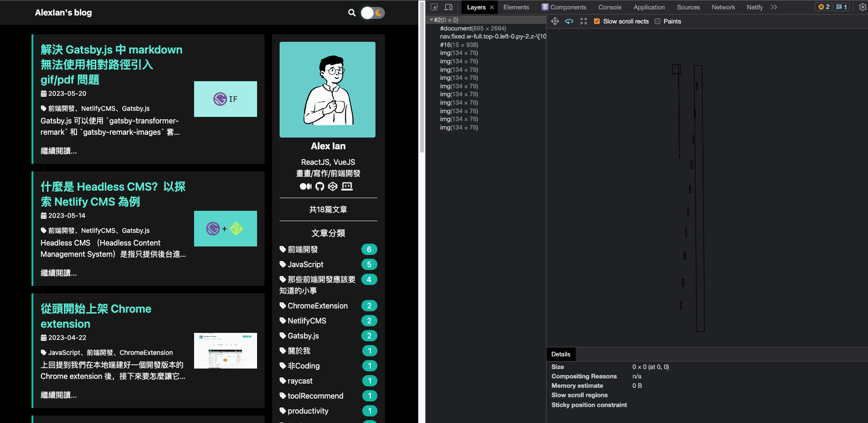Image resolution: width=868 pixels, height=423 pixels.
Task: Click the blog search magnifier icon
Action: coord(352,13)
